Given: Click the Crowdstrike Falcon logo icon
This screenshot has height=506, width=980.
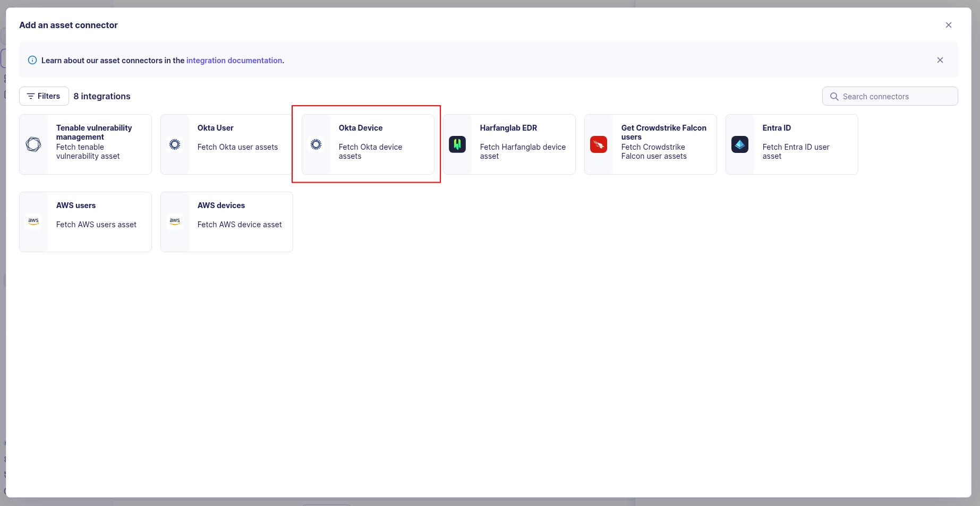Looking at the screenshot, I should coord(599,144).
